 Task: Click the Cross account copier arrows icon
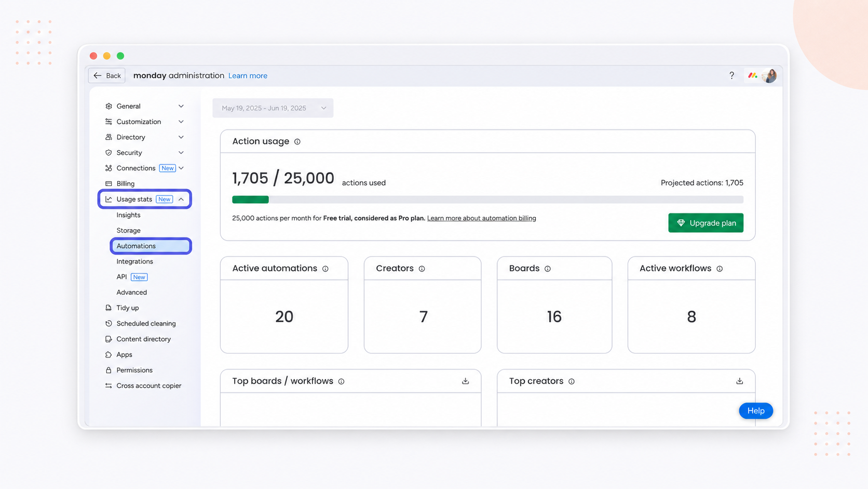pyautogui.click(x=108, y=386)
